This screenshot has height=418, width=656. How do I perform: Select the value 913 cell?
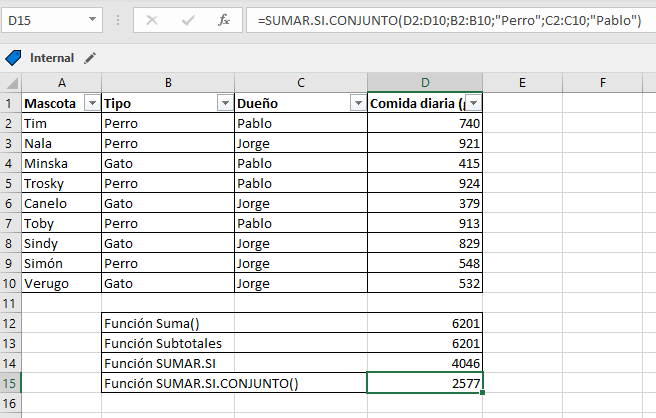pyautogui.click(x=425, y=223)
